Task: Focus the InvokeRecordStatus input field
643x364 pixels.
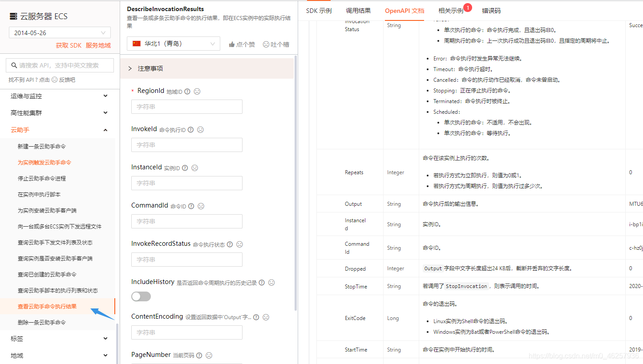Action: point(187,260)
